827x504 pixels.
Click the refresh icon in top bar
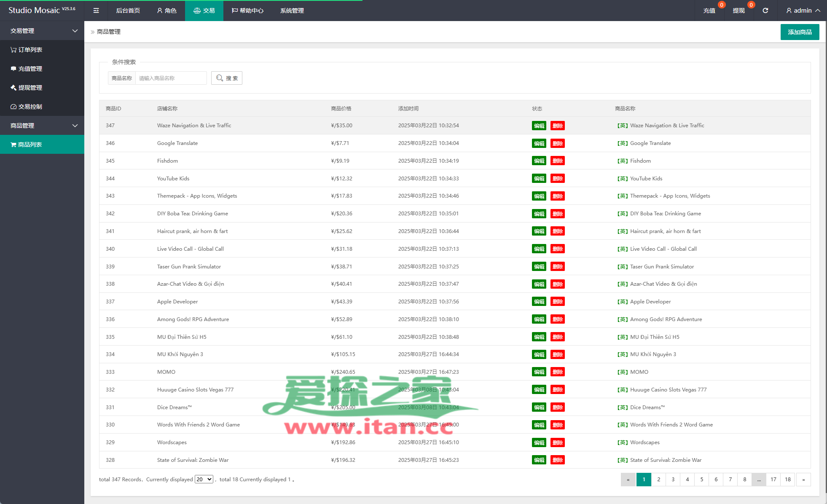[x=765, y=11]
